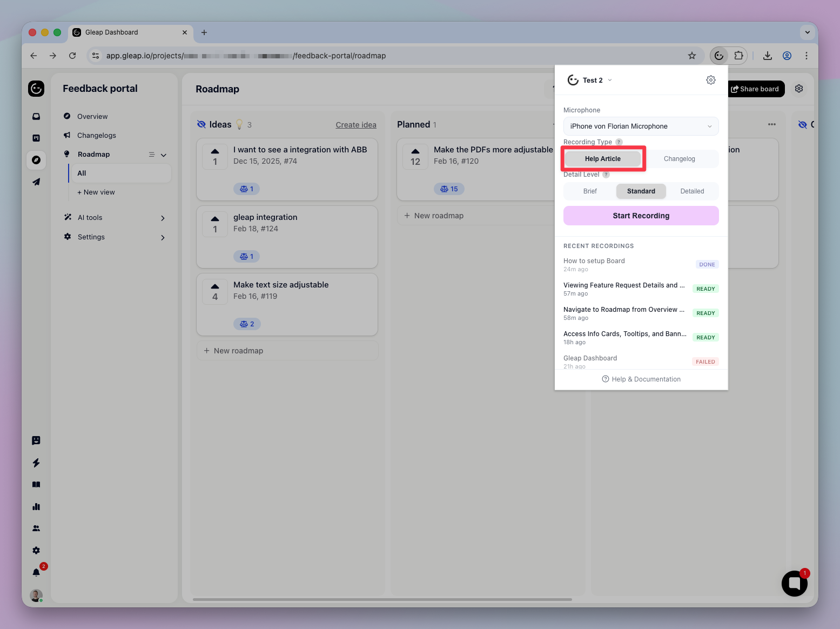Open the browser tab search dropdown
This screenshot has width=840, height=629.
[808, 32]
